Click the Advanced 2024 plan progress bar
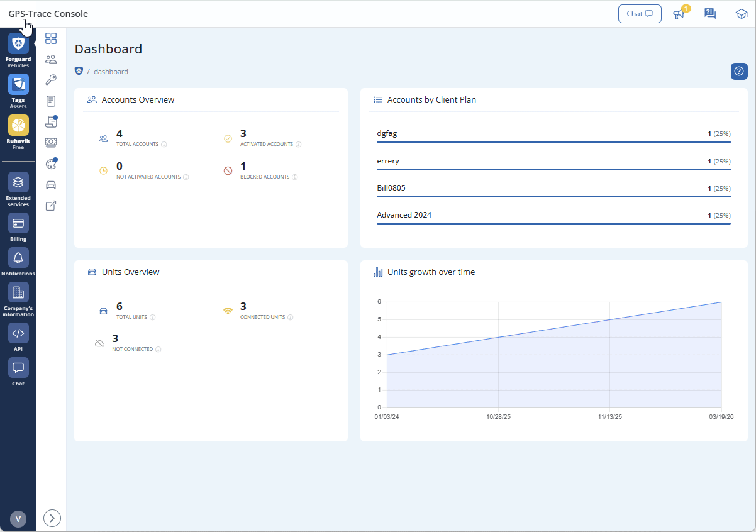This screenshot has height=532, width=756. tap(553, 224)
